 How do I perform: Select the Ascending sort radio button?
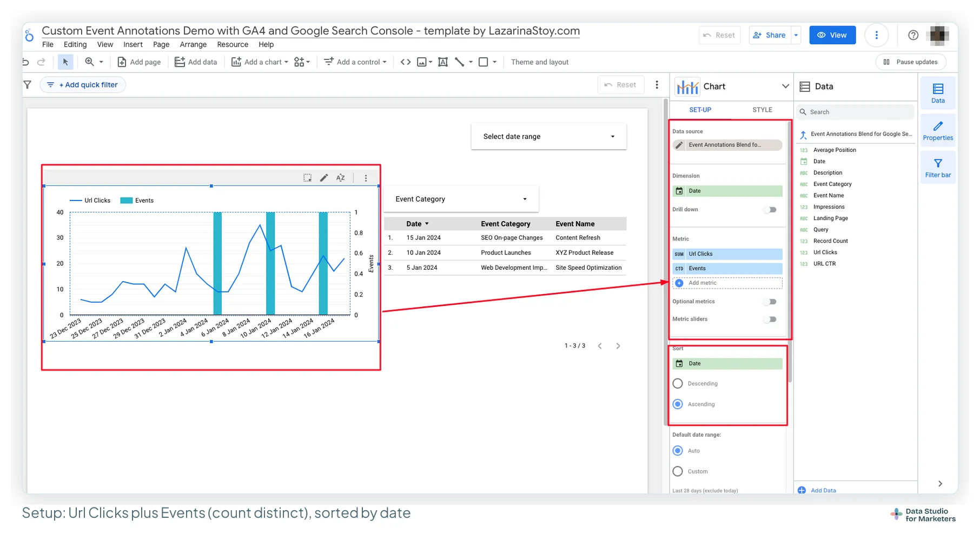678,404
